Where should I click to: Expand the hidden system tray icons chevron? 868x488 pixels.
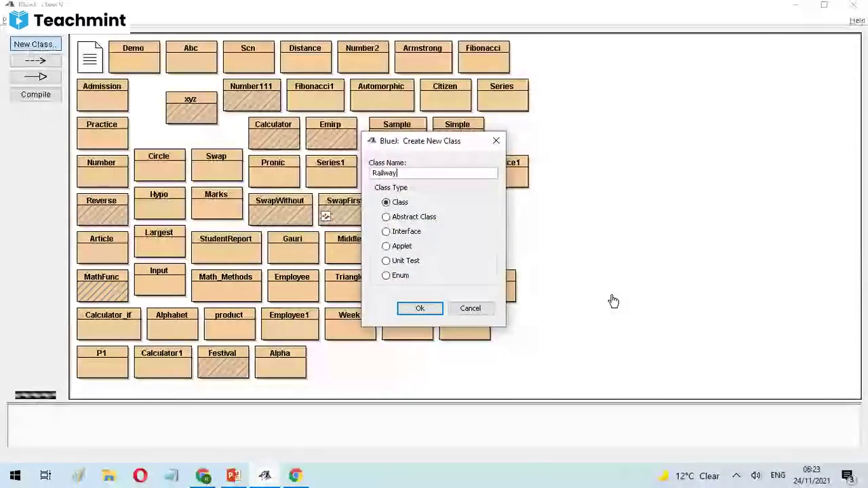(x=736, y=476)
